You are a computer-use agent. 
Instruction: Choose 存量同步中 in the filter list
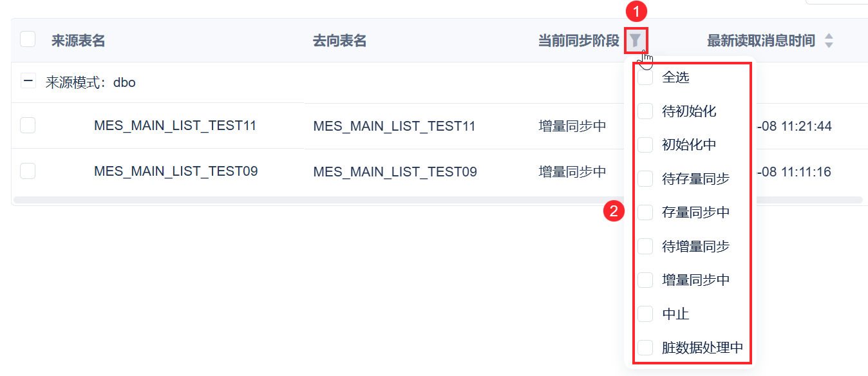coord(645,212)
